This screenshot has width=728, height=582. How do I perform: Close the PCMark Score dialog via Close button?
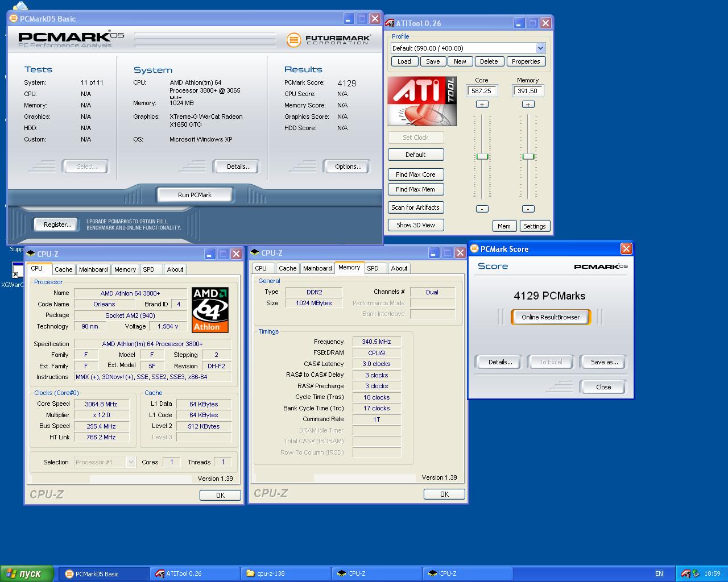click(x=603, y=387)
